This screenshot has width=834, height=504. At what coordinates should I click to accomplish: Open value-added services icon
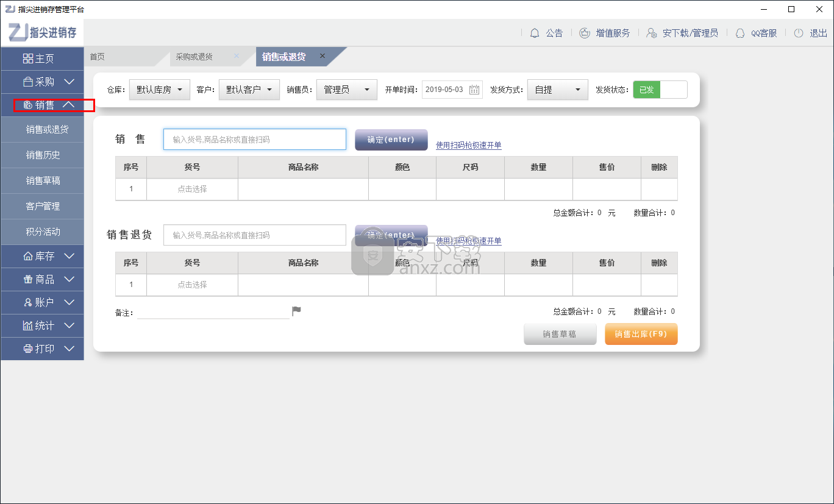tap(585, 33)
